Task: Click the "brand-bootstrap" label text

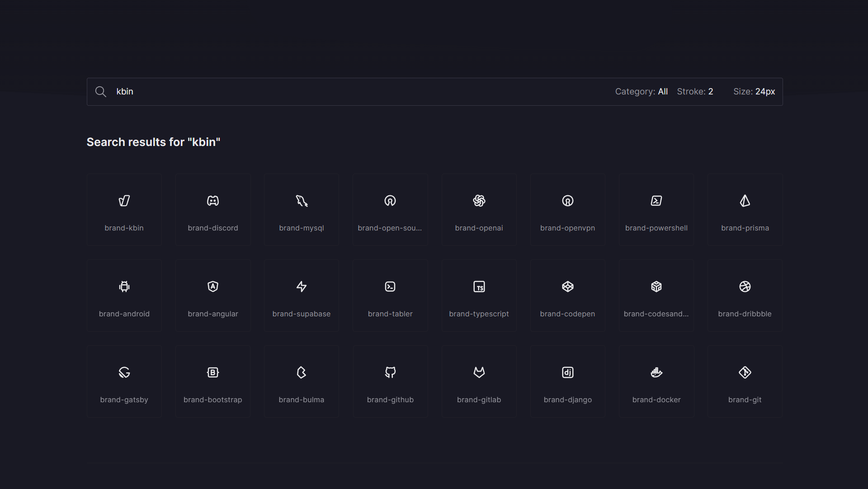Action: click(213, 400)
